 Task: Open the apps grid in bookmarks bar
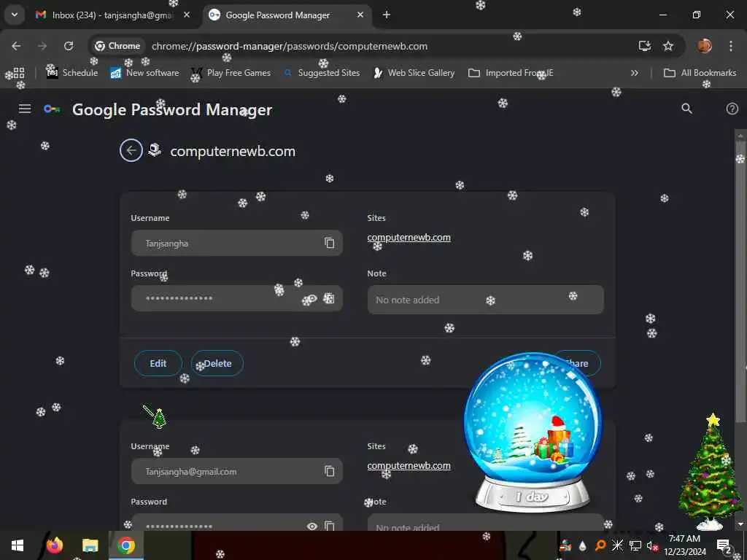pos(18,73)
